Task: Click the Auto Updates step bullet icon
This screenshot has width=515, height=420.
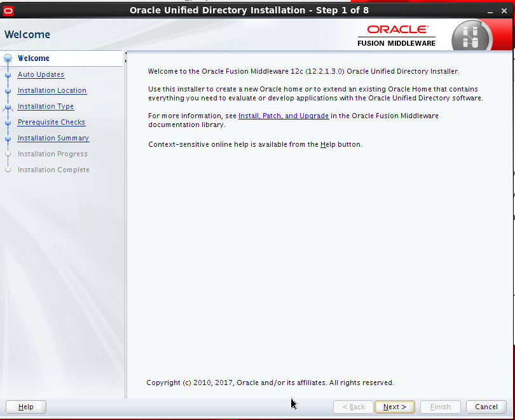Action: [x=8, y=75]
